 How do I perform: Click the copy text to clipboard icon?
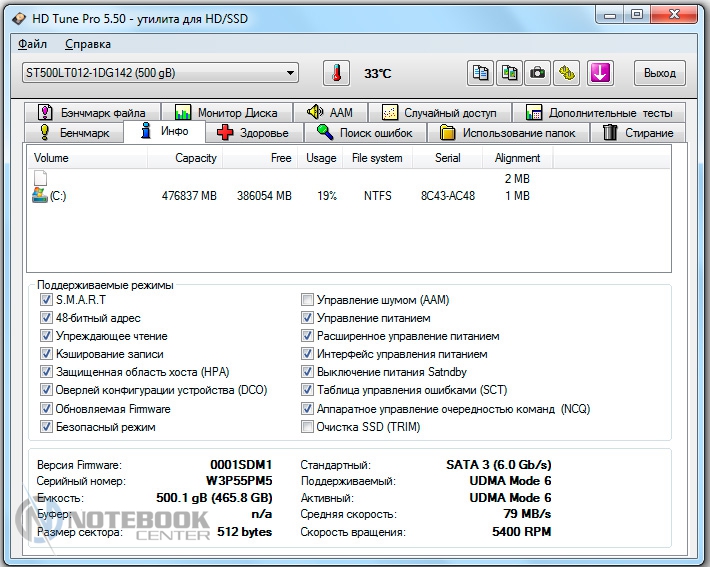coord(481,73)
